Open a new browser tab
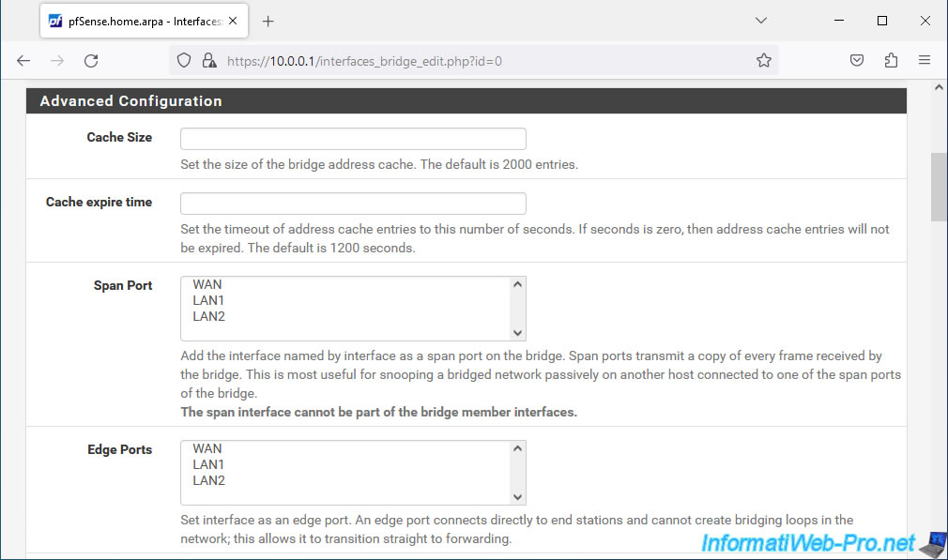The image size is (948, 560). click(268, 22)
